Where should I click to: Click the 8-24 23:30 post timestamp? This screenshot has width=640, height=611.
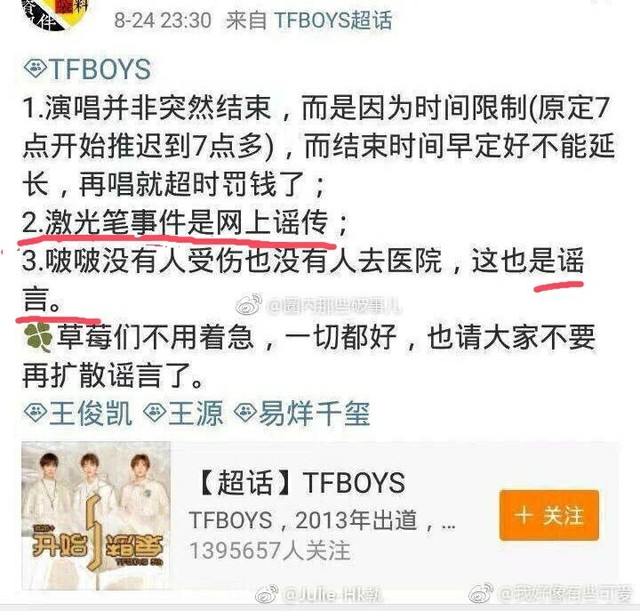pyautogui.click(x=163, y=20)
